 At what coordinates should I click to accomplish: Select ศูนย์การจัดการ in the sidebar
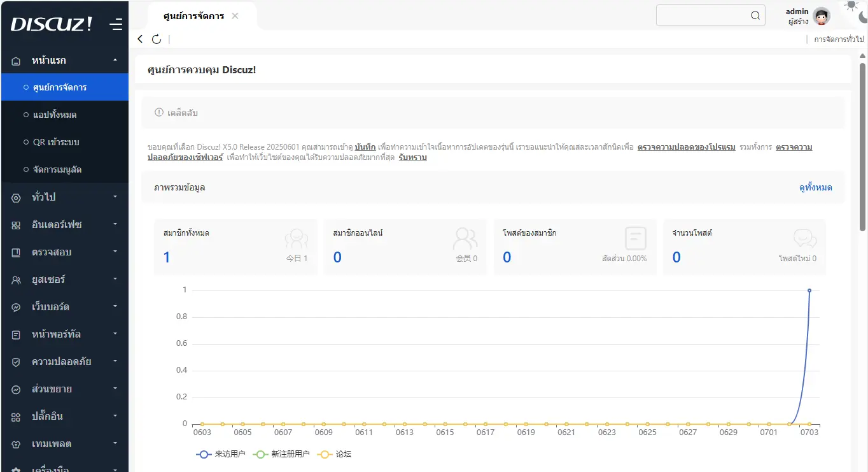pos(64,87)
